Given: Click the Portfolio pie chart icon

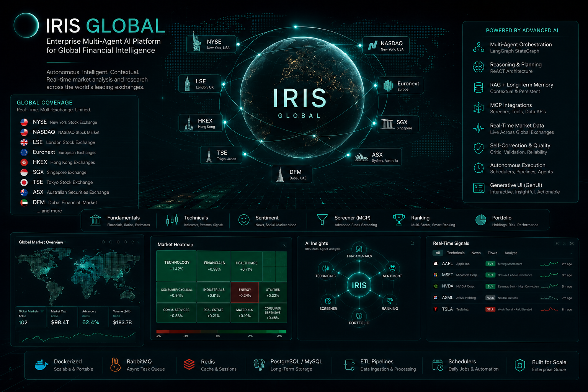Looking at the screenshot, I should click(x=481, y=220).
